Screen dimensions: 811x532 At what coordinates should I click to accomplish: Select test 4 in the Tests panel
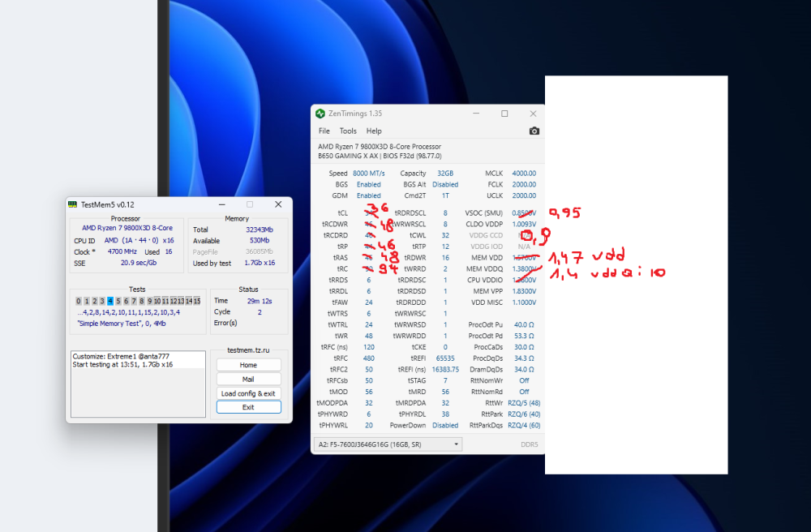point(110,301)
